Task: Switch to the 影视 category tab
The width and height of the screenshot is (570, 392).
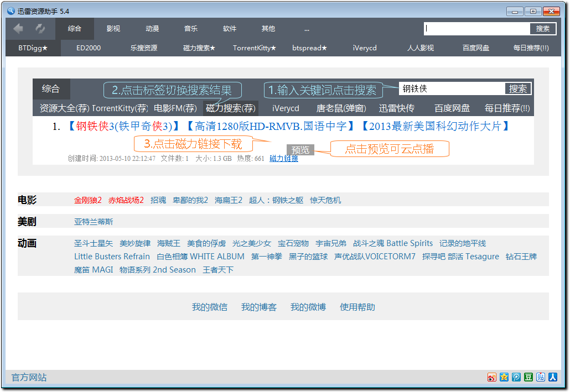Action: click(x=113, y=28)
